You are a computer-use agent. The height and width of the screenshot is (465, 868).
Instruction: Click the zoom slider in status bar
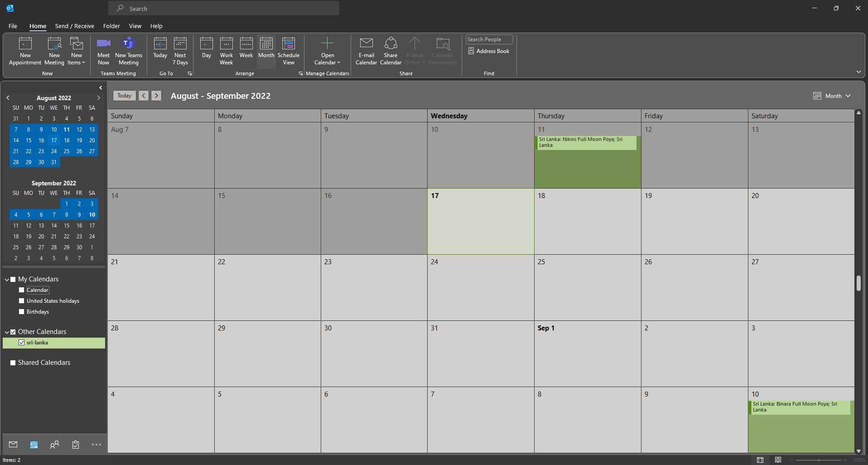point(819,460)
